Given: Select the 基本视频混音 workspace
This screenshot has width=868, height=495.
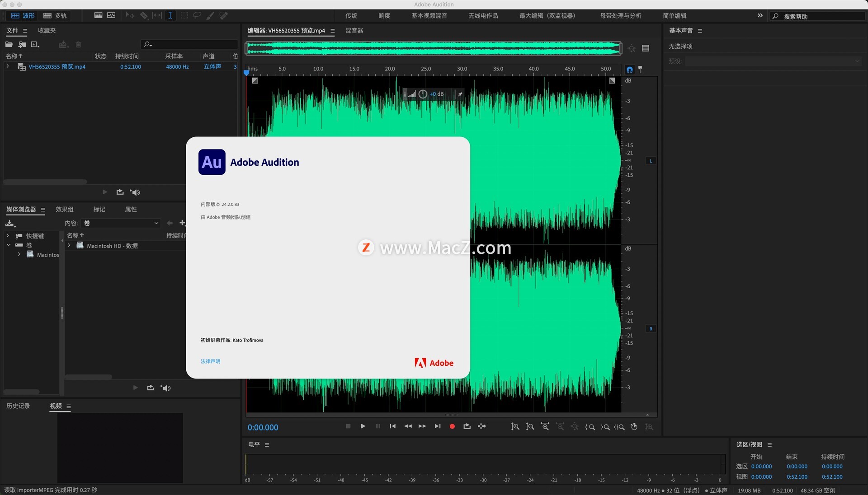Looking at the screenshot, I should [x=429, y=15].
